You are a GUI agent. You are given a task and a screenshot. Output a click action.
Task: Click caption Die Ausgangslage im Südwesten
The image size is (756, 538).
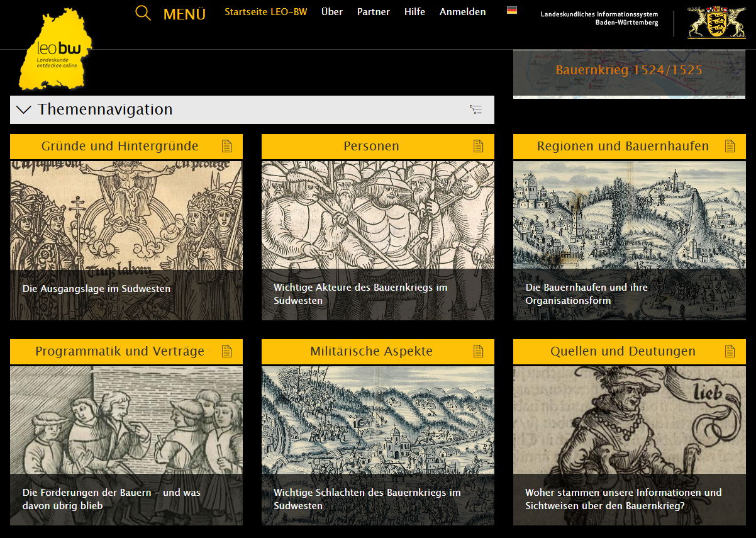click(96, 289)
